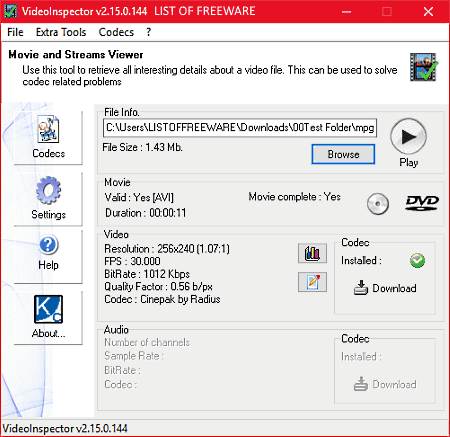Viewport: 450px width, 437px height.
Task: Open the Extra Tools menu
Action: 61,32
